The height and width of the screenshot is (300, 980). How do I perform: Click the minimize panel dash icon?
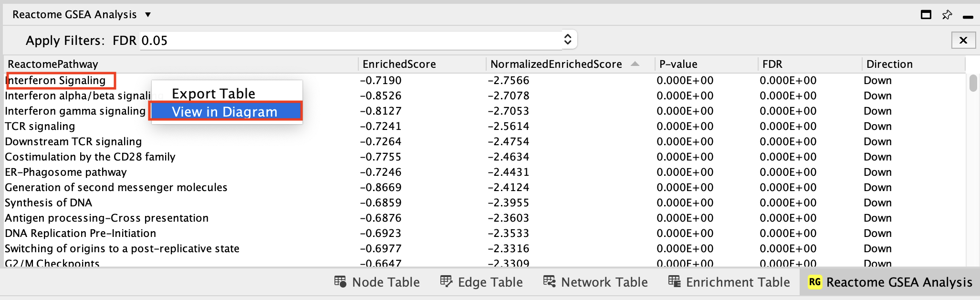968,17
